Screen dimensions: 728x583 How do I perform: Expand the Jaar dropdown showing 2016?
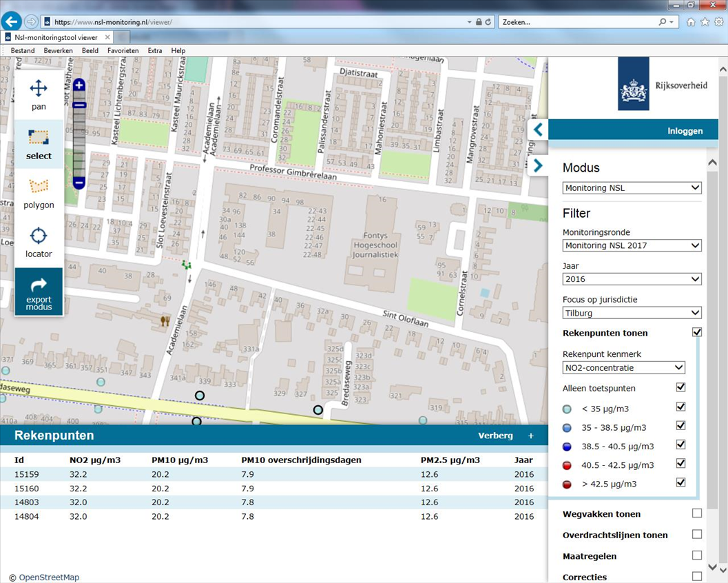tap(632, 279)
